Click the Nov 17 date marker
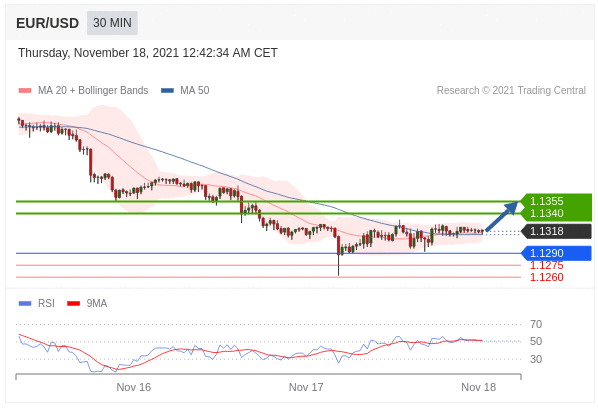 click(x=306, y=387)
